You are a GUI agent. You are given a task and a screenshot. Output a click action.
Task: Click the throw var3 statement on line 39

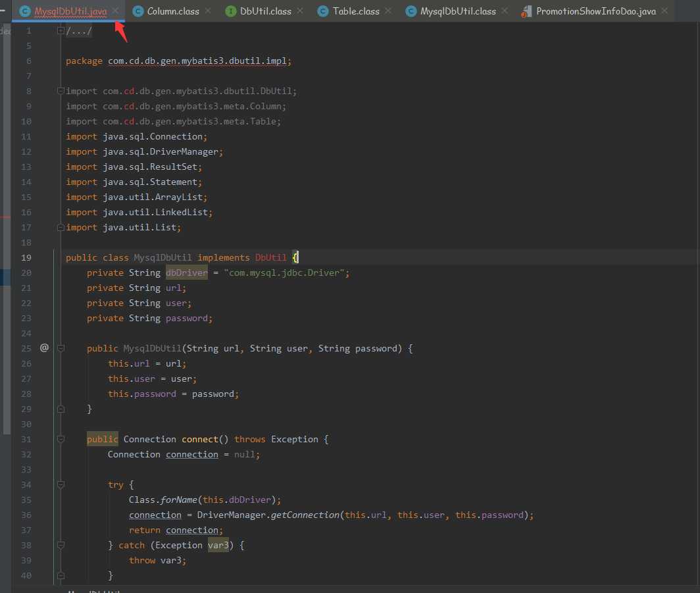click(x=158, y=560)
